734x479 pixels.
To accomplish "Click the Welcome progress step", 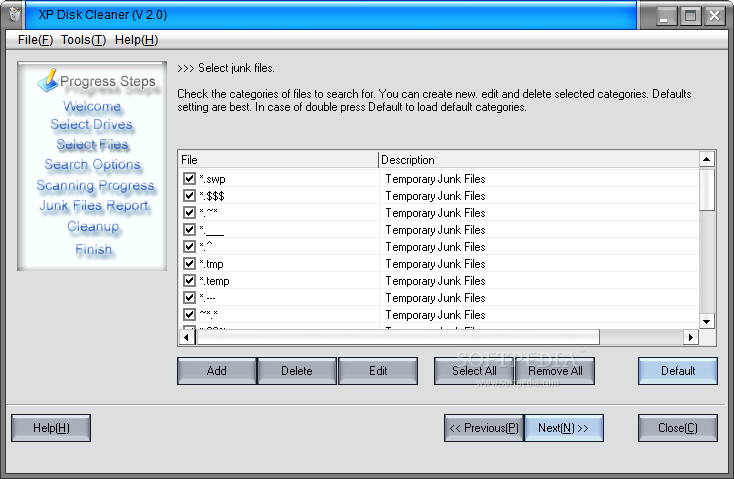I will (92, 106).
